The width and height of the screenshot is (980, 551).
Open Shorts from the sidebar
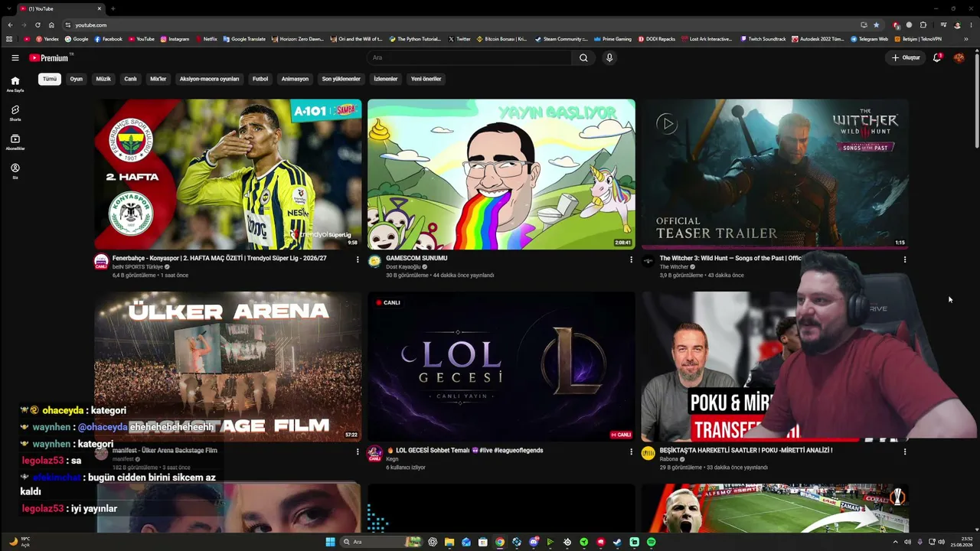coord(15,113)
